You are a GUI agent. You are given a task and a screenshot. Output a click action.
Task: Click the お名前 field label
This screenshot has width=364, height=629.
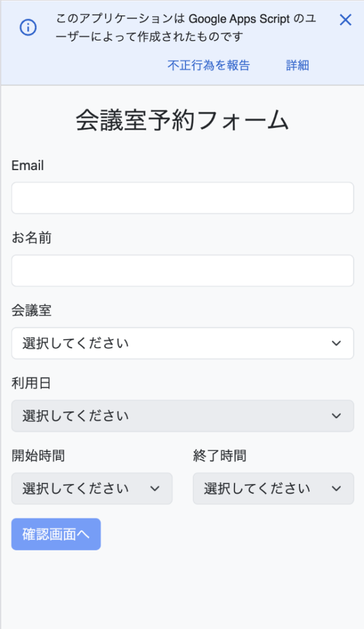point(32,238)
